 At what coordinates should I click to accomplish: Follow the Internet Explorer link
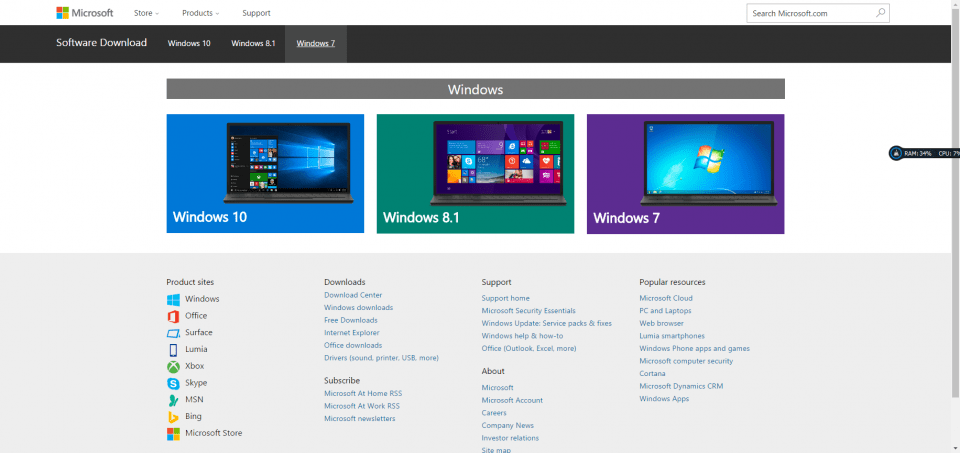pos(351,333)
